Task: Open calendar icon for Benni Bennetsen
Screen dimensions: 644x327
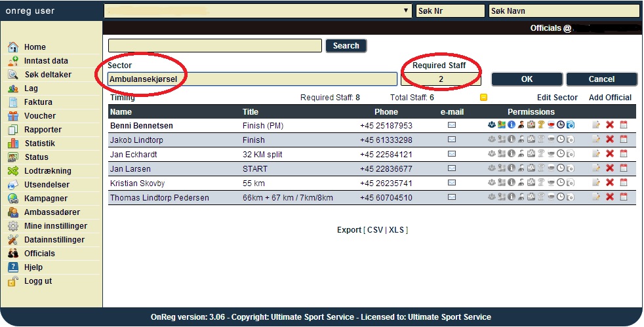Action: pos(624,125)
